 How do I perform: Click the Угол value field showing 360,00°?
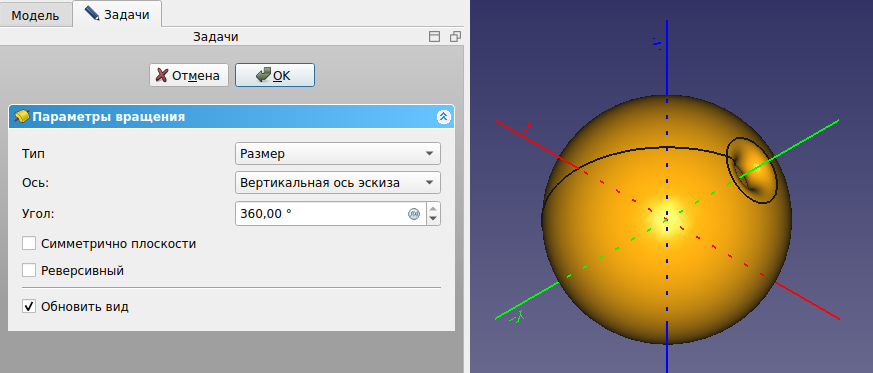click(331, 214)
